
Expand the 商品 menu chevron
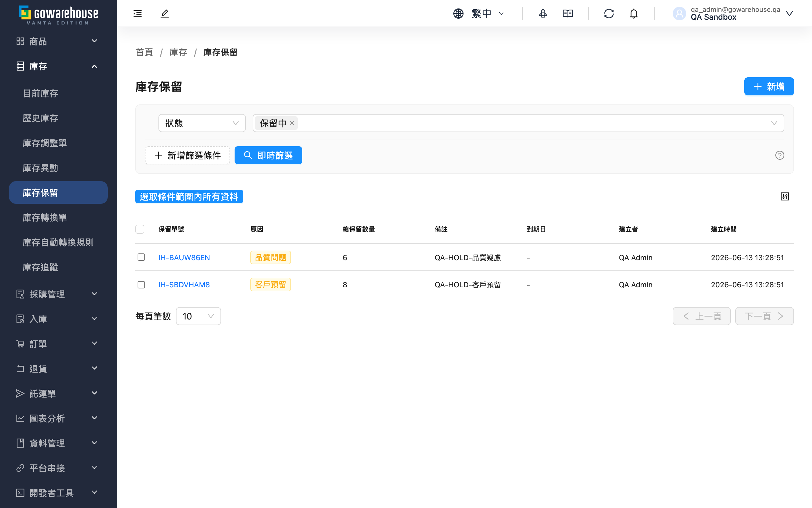(95, 41)
